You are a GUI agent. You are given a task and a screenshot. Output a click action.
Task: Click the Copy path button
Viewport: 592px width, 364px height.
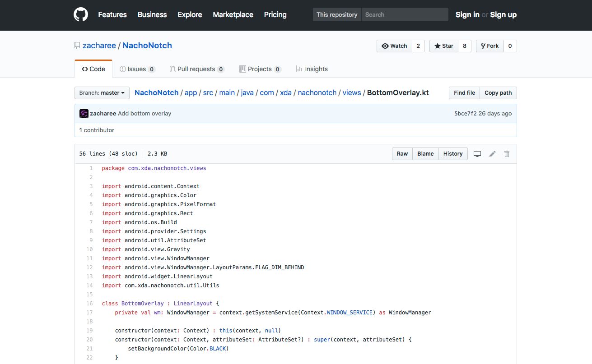tap(498, 93)
